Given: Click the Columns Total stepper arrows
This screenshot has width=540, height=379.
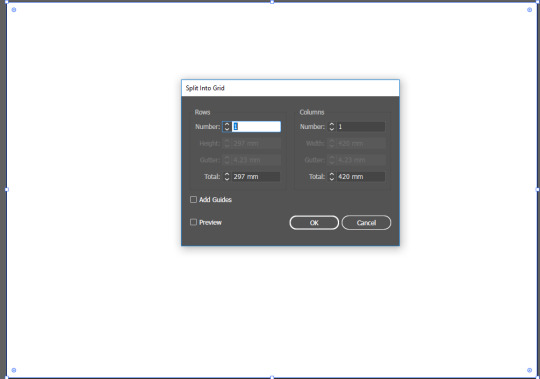Looking at the screenshot, I should tap(332, 177).
